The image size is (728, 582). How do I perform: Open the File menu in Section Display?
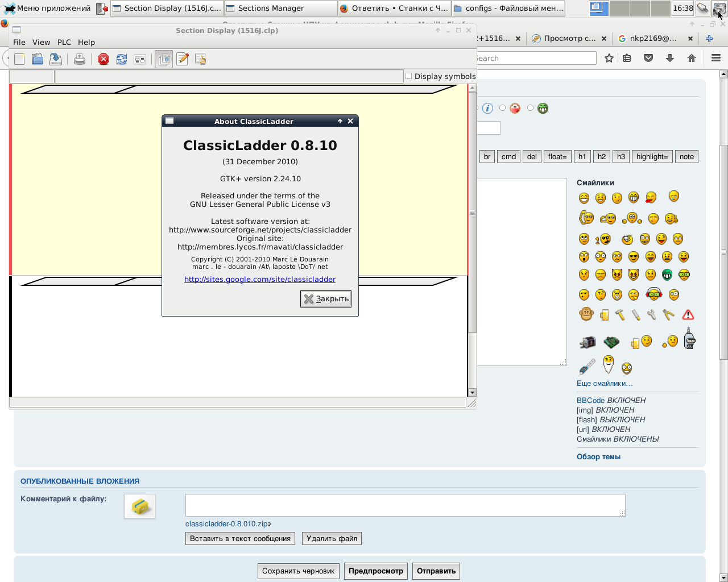click(x=19, y=42)
